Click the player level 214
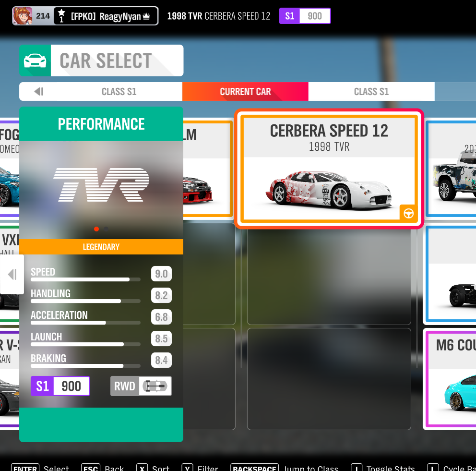 [43, 16]
